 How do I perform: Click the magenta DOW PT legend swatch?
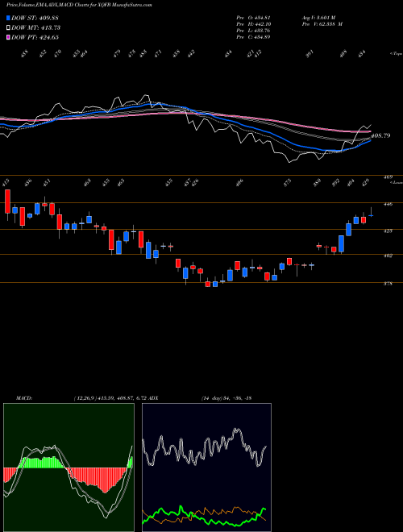[x=8, y=37]
